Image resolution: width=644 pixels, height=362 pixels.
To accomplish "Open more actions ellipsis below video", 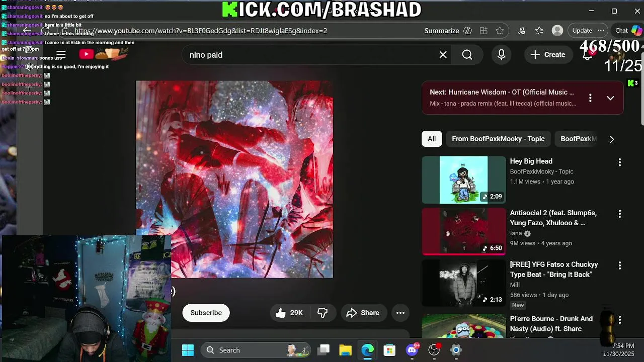I will [400, 313].
